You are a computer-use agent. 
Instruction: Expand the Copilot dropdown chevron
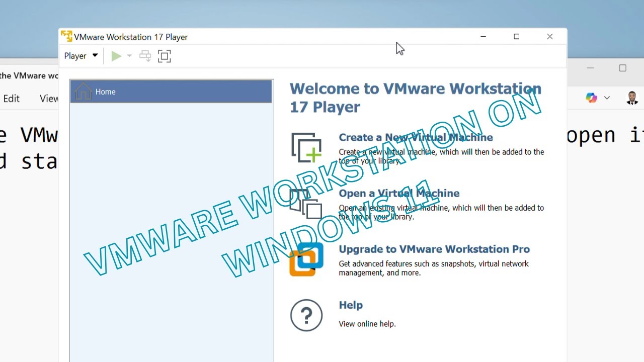tap(607, 98)
